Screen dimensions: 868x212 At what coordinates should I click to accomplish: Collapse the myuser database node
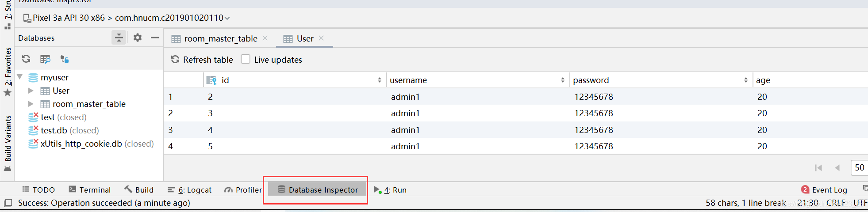[19, 77]
